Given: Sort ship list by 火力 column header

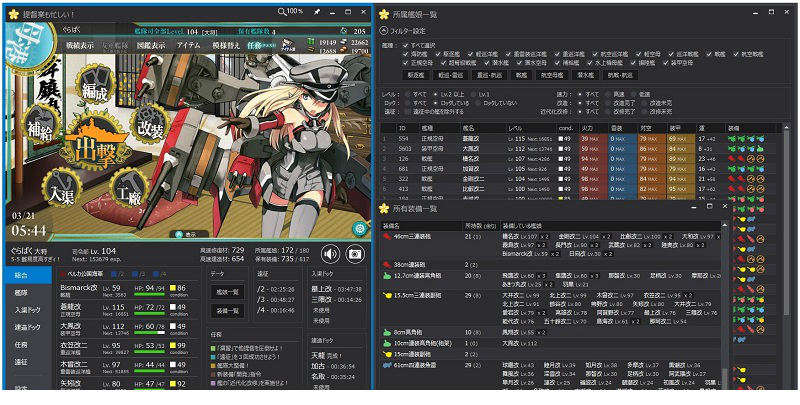Looking at the screenshot, I should pos(593,128).
